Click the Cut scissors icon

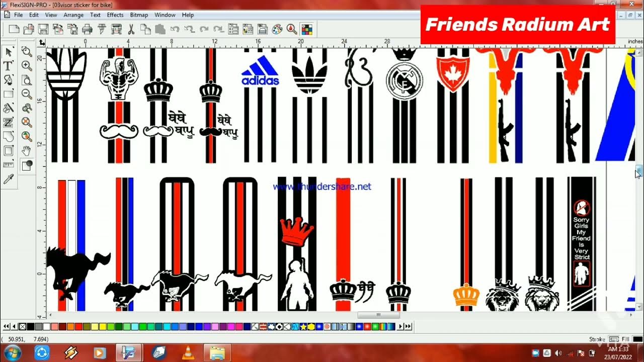click(131, 29)
